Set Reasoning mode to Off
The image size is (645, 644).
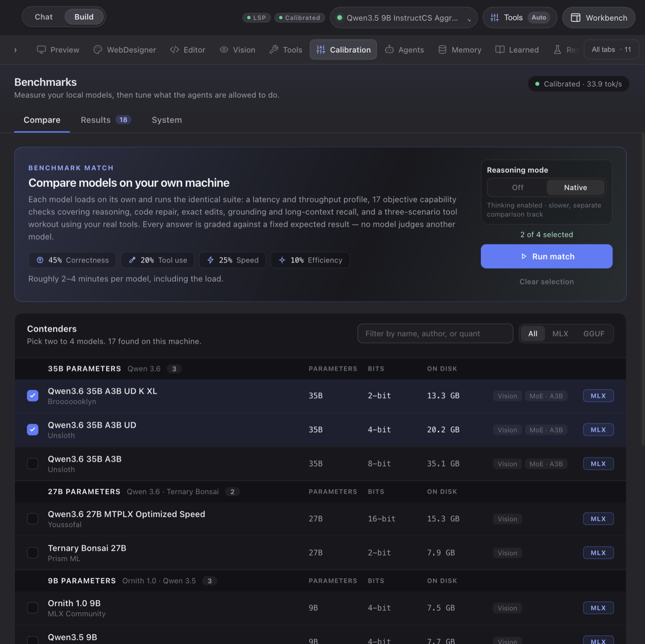pos(518,187)
